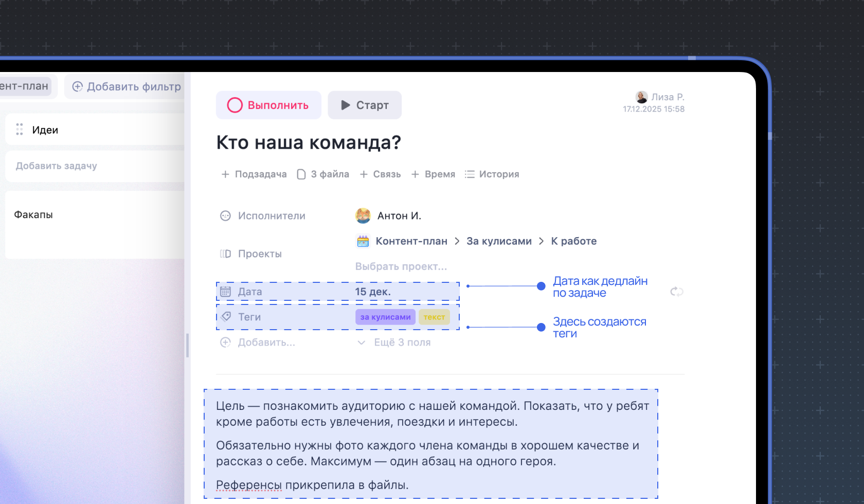Open Антон И. assignee avatar
This screenshot has height=504, width=864.
coord(363,215)
